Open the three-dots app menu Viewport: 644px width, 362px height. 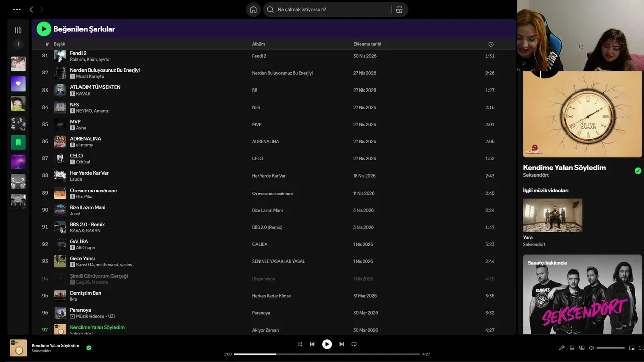(x=17, y=9)
